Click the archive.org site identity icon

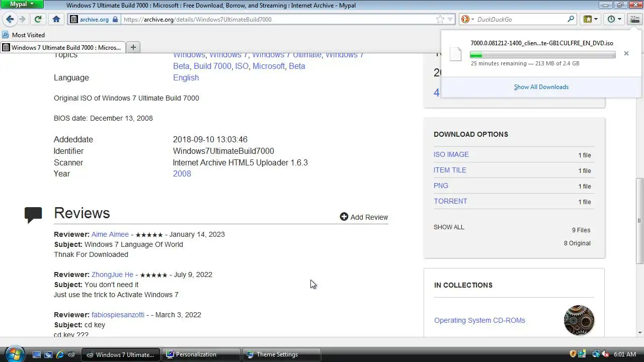74,19
